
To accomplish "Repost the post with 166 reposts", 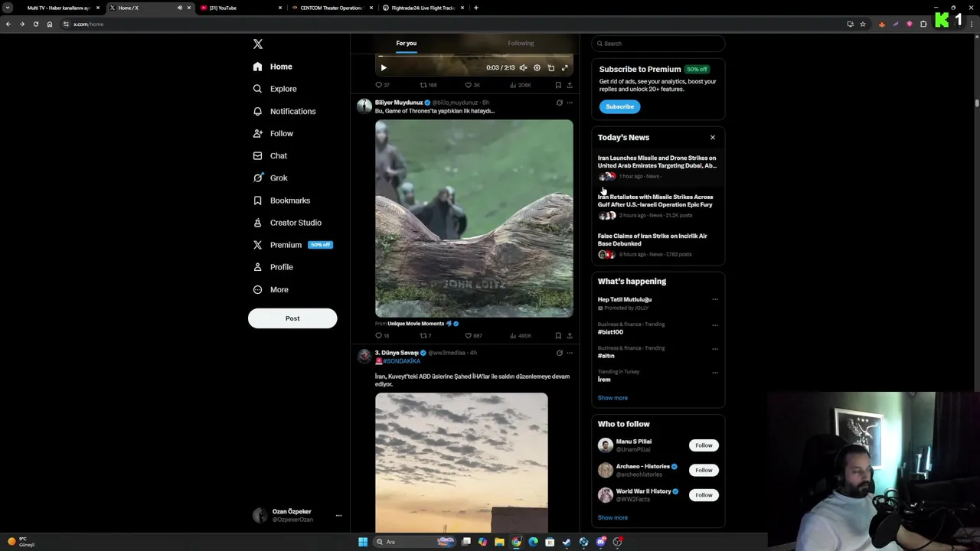I will (428, 85).
